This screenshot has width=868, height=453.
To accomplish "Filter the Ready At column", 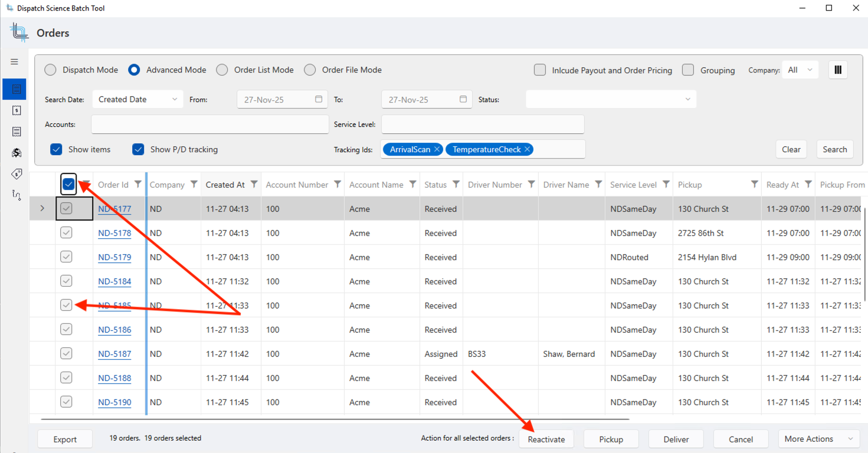I will (808, 185).
